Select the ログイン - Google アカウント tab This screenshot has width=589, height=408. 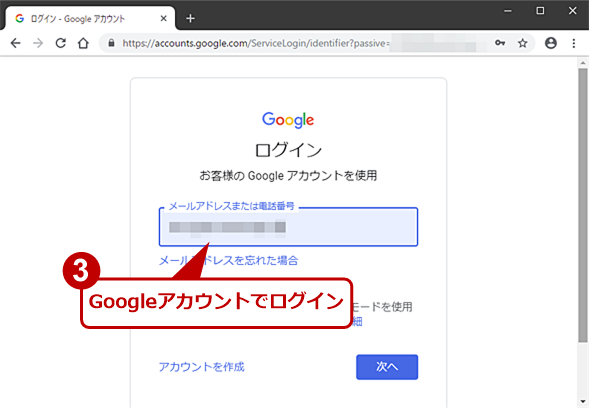(x=90, y=18)
